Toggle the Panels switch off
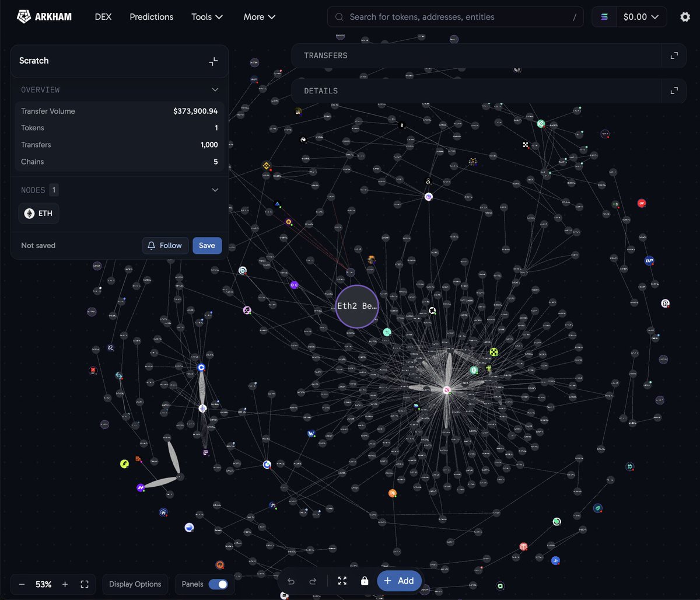Image resolution: width=700 pixels, height=600 pixels. [218, 584]
